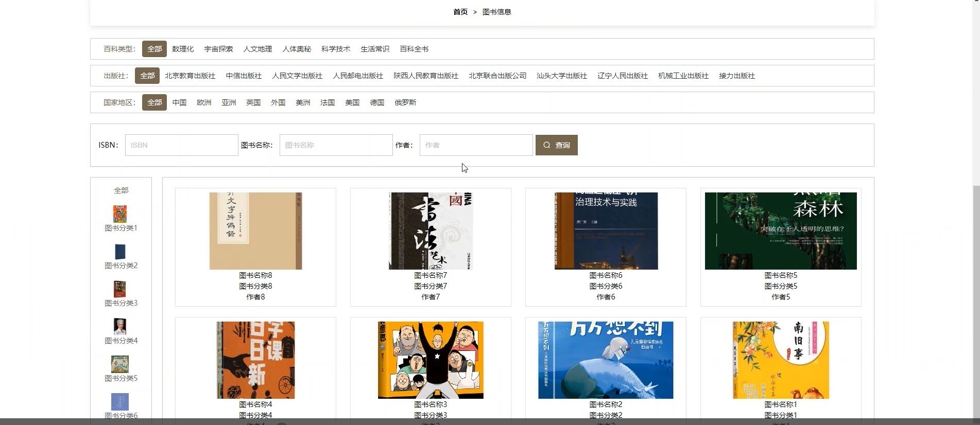Viewport: 980px width, 425px height.
Task: Filter 百科类型 by 人体奥秘
Action: coord(297,49)
